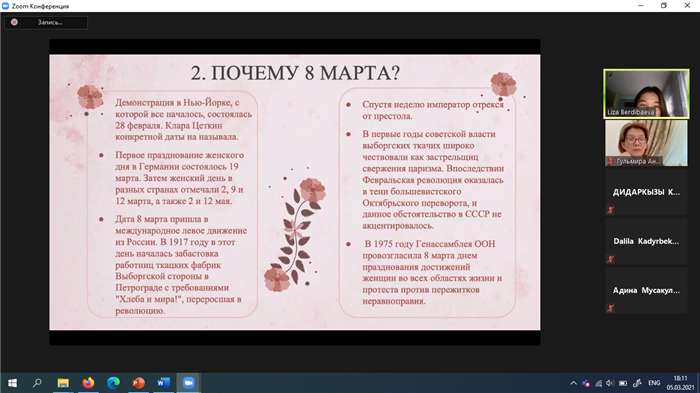Open the volume speaker control in tray
Screen dimensions: 700x393
click(x=610, y=383)
